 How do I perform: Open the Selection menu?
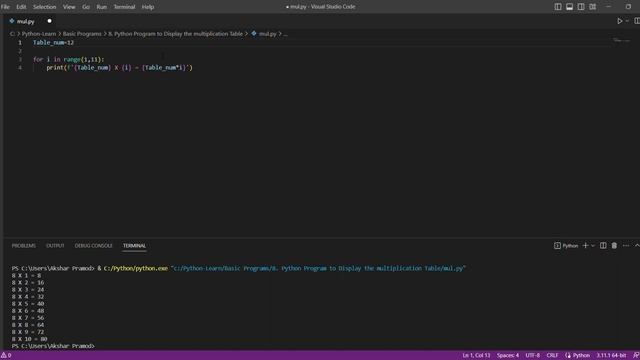coord(44,7)
